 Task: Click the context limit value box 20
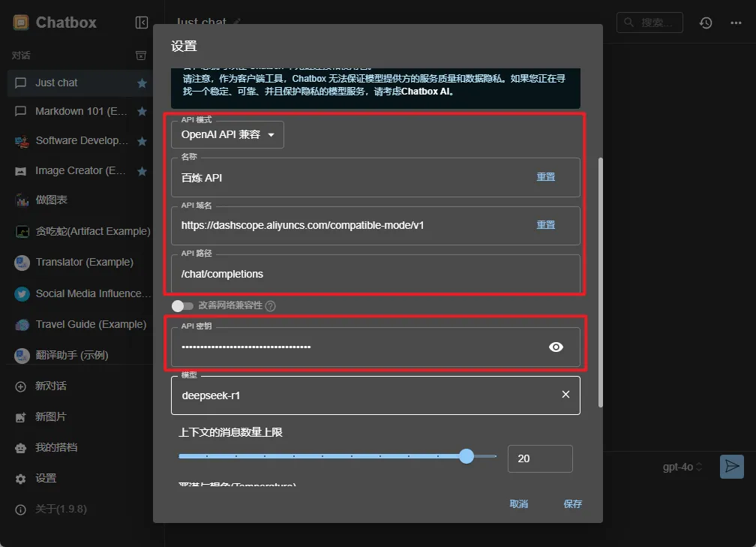[x=540, y=458]
